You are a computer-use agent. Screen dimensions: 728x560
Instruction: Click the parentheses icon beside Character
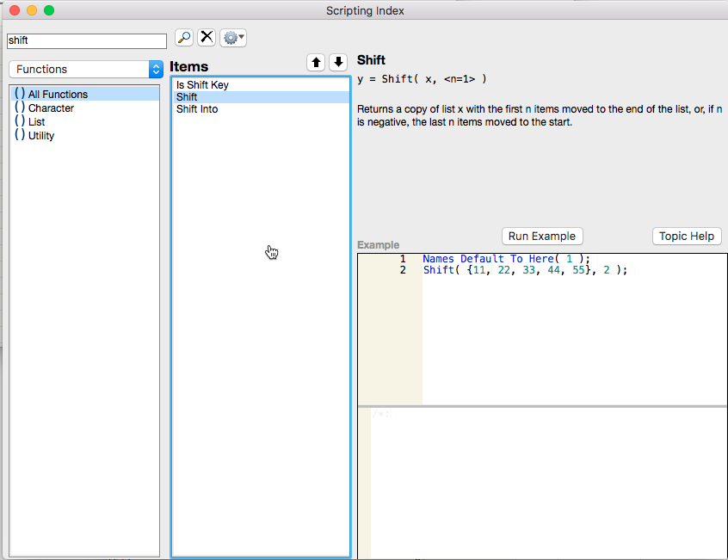19,108
